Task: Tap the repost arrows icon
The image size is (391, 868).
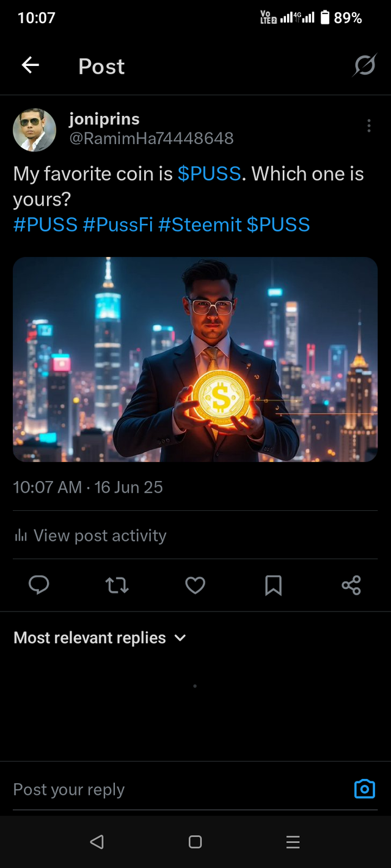Action: pyautogui.click(x=117, y=586)
